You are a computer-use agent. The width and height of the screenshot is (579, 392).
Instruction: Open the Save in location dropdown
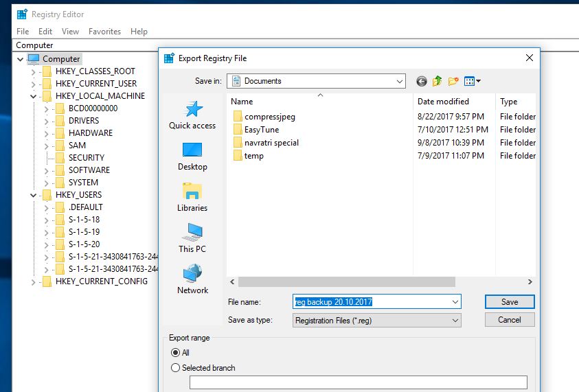tap(400, 81)
